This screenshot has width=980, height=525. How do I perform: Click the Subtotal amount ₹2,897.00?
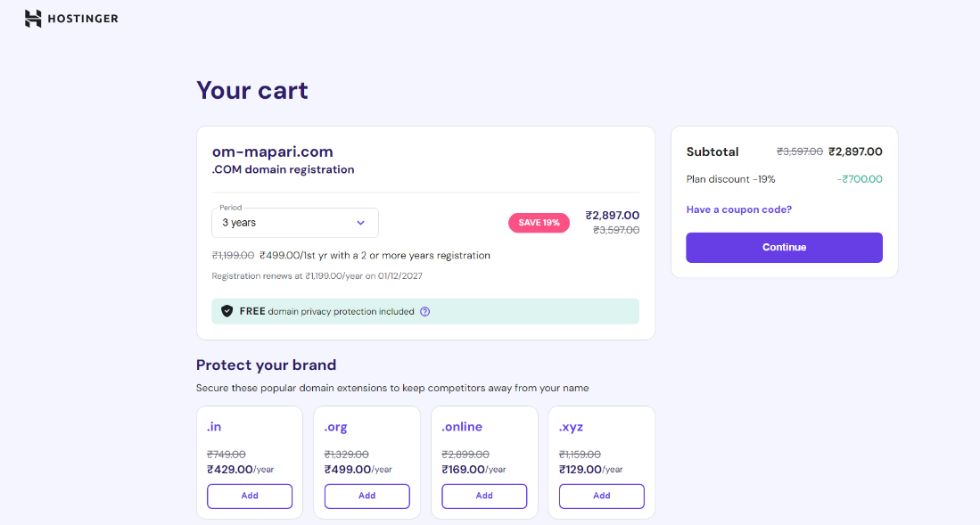(853, 152)
